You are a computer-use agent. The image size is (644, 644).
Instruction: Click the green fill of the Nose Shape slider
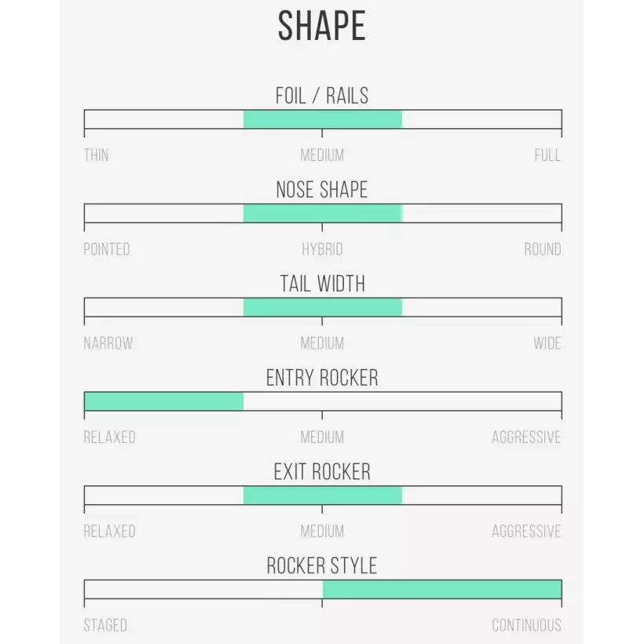pyautogui.click(x=322, y=214)
